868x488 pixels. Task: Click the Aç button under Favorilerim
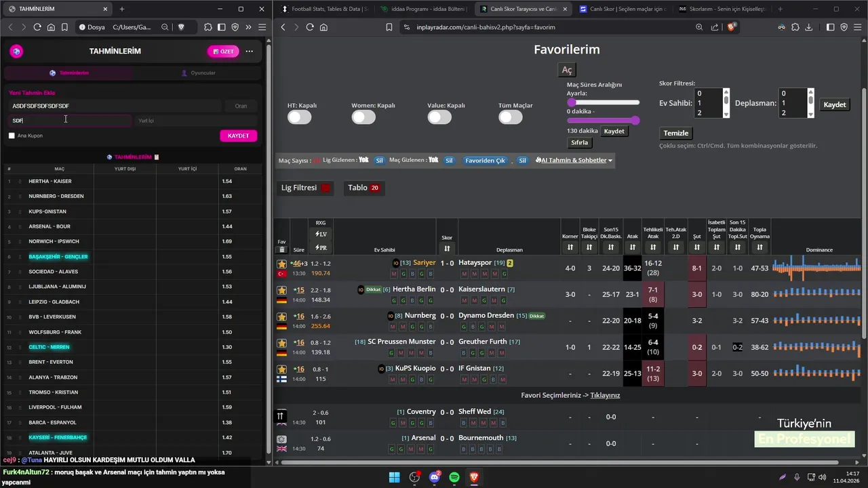pyautogui.click(x=567, y=70)
